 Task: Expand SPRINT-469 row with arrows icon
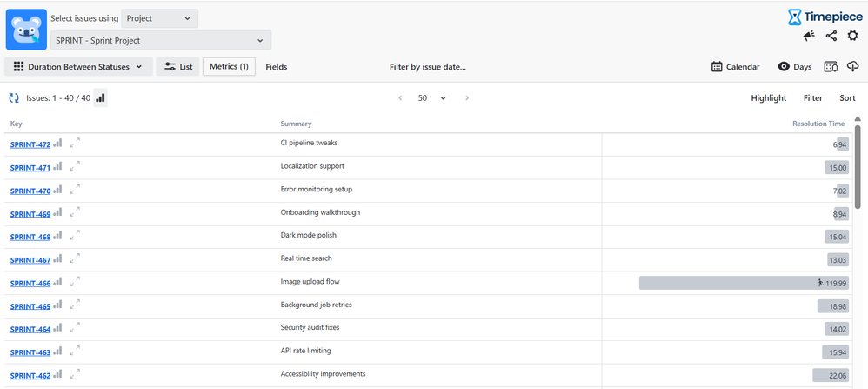[75, 213]
